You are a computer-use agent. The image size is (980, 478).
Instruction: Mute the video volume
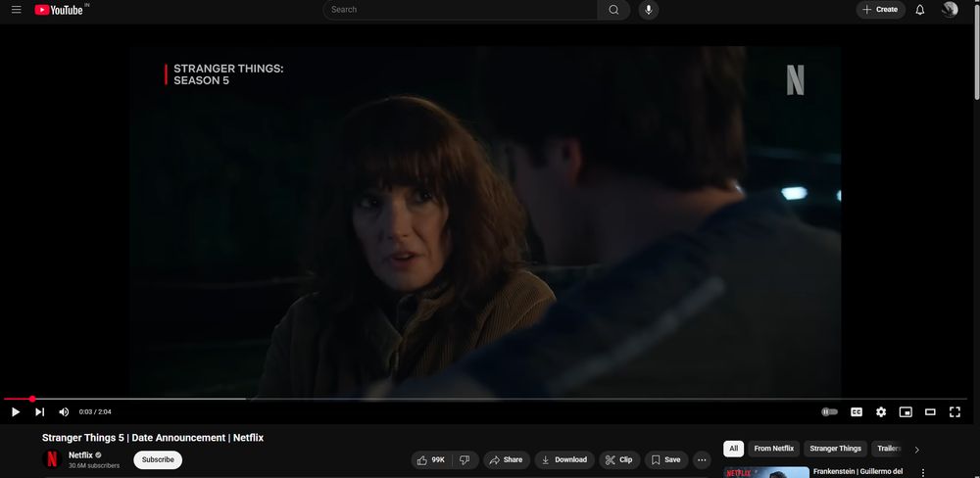64,411
